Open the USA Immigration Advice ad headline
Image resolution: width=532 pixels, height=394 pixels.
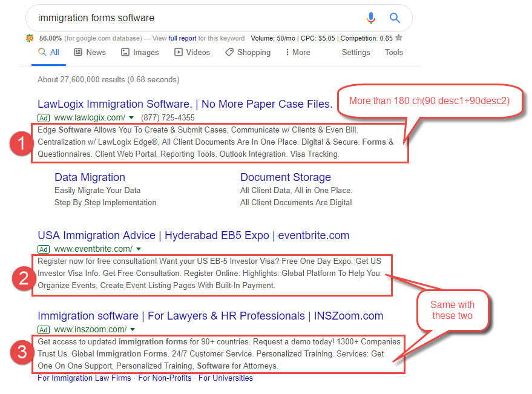(194, 235)
